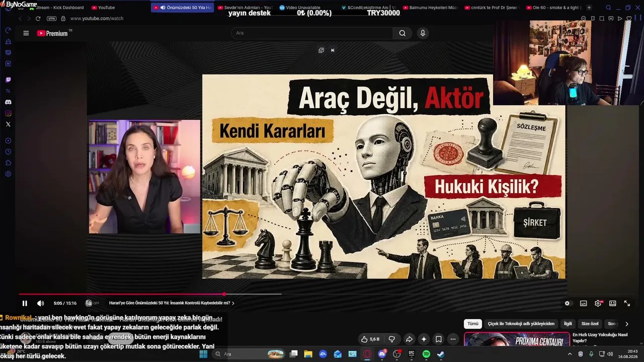Open the Windows Start menu
This screenshot has height=362, width=644.
pos(203,354)
